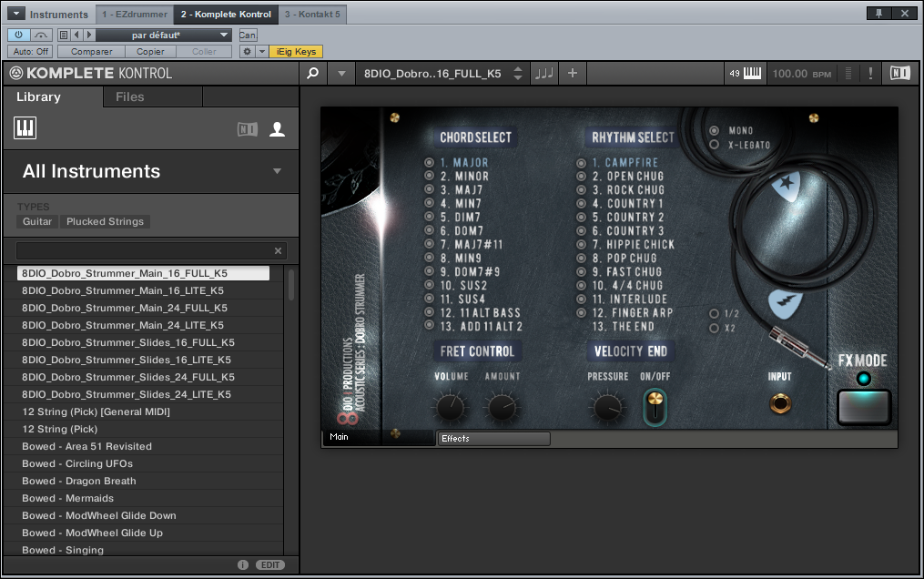Screen dimensions: 924x579
Task: Click the NI logo at top right
Action: [x=899, y=73]
